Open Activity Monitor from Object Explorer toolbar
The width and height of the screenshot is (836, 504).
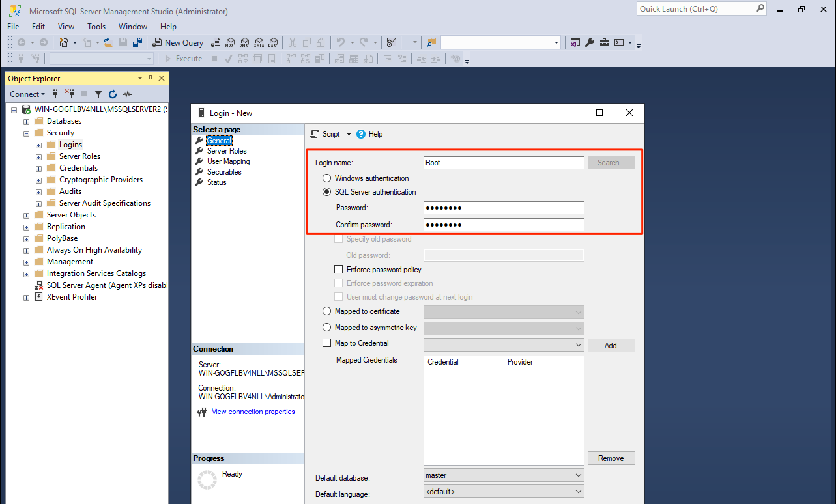point(127,94)
